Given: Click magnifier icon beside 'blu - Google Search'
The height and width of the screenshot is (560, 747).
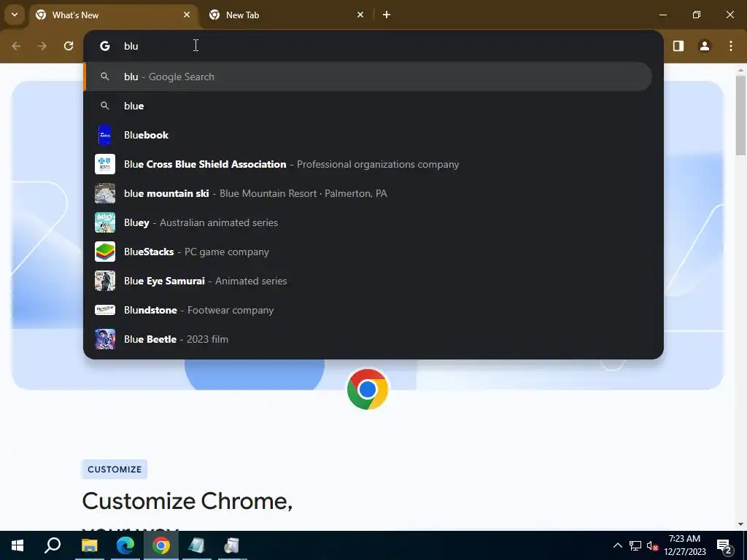Looking at the screenshot, I should click(105, 77).
